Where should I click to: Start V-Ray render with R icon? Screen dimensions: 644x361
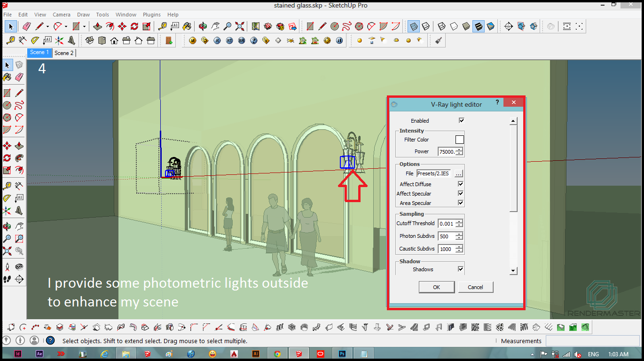pos(217,40)
